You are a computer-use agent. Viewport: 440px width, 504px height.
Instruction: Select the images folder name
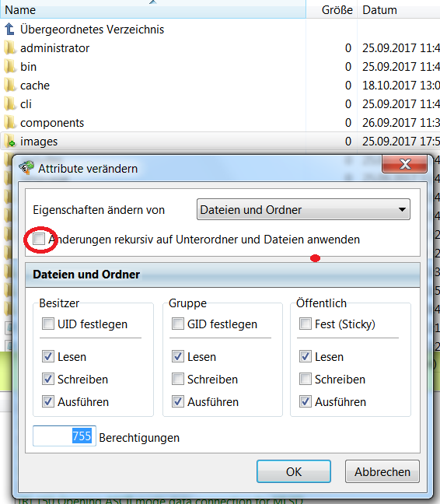click(39, 141)
